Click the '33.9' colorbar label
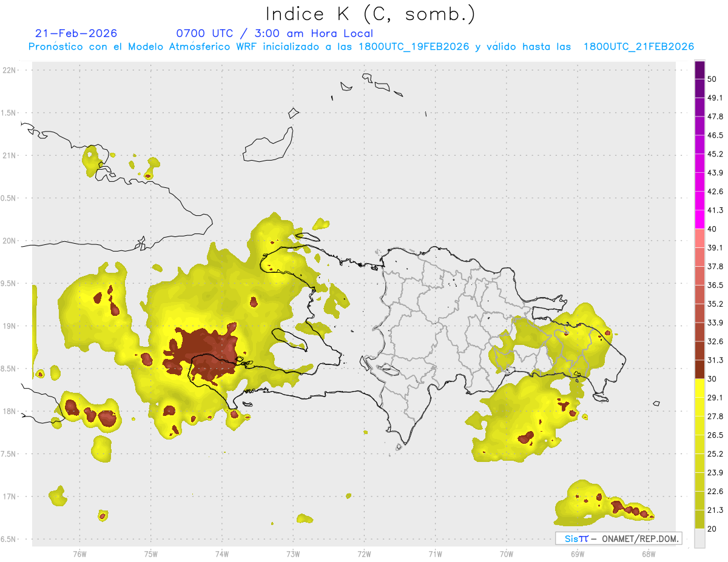Viewport: 728px width, 562px height. click(715, 323)
